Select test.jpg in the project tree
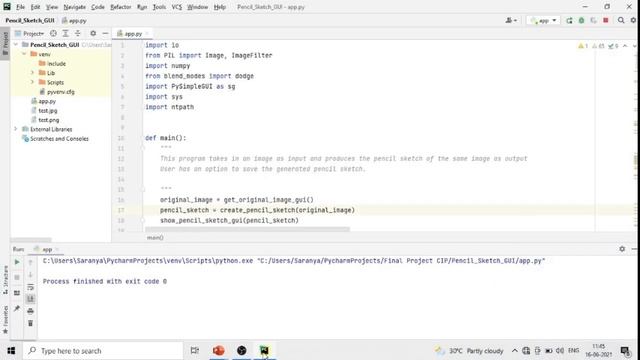This screenshot has width=640, height=360. (x=44, y=111)
